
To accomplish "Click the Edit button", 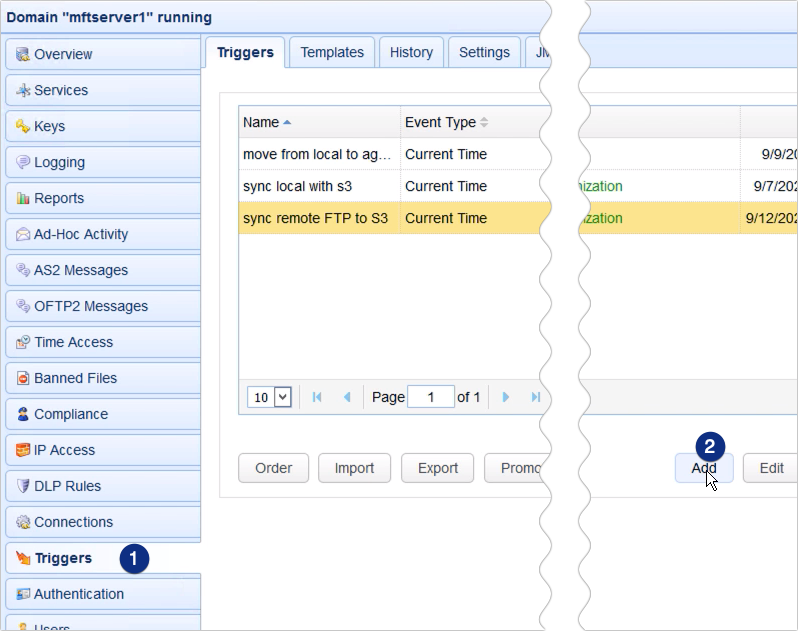I will 771,468.
